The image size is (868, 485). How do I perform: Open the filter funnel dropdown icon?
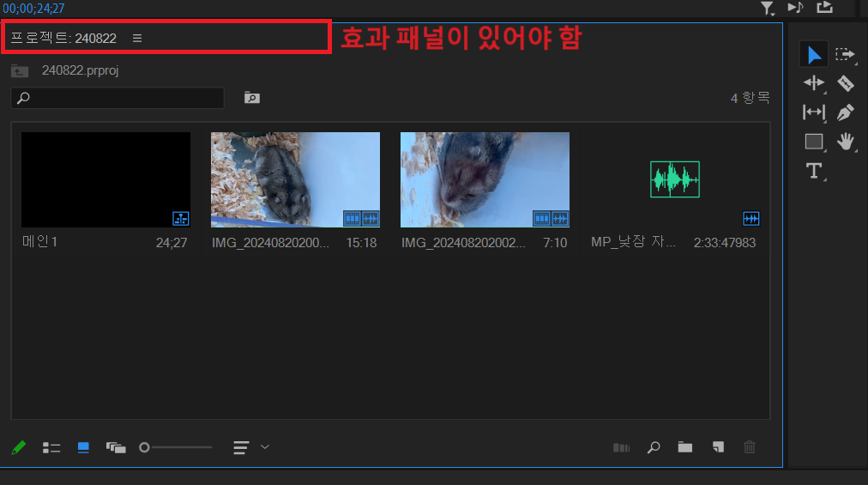[x=768, y=8]
